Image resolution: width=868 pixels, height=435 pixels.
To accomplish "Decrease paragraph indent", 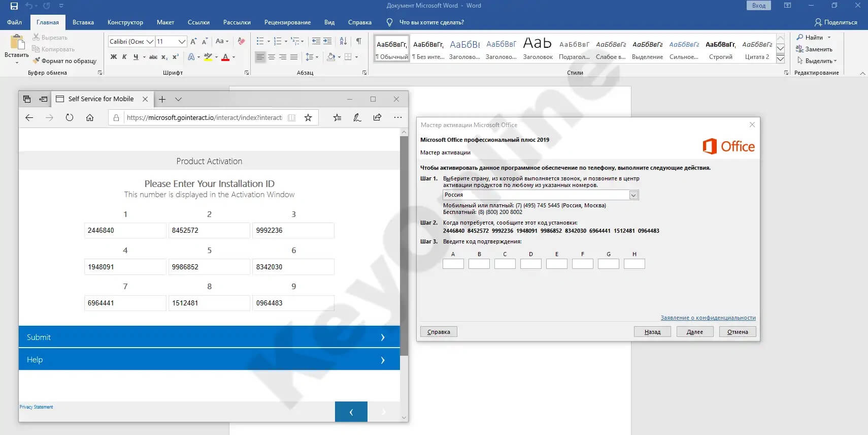I will [x=316, y=41].
